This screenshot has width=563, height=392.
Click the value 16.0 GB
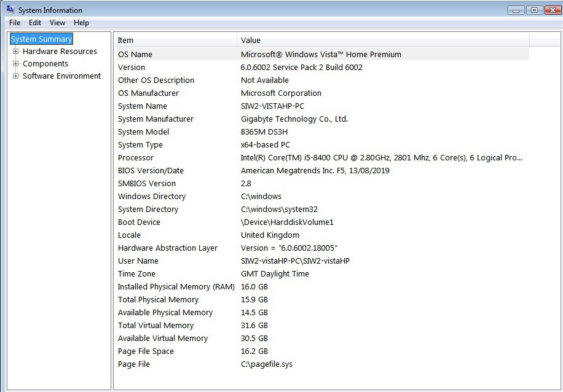[254, 287]
